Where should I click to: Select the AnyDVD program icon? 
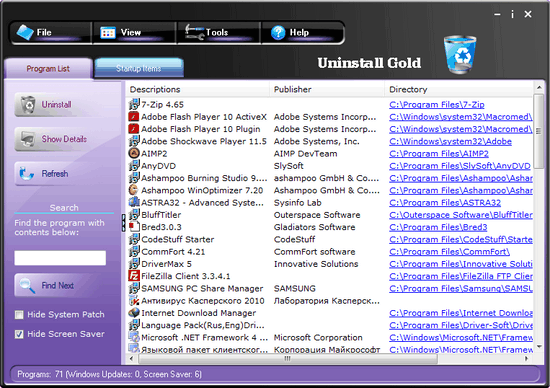[x=134, y=166]
